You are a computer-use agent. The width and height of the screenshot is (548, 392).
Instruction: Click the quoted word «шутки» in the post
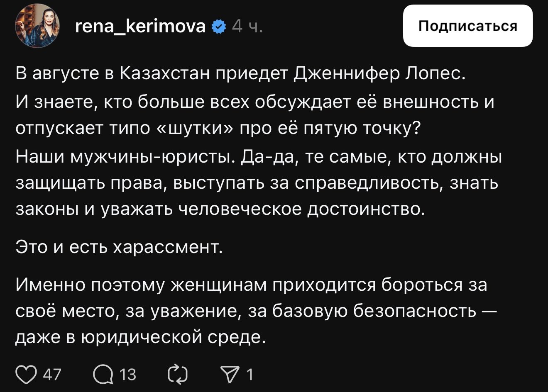click(x=199, y=129)
